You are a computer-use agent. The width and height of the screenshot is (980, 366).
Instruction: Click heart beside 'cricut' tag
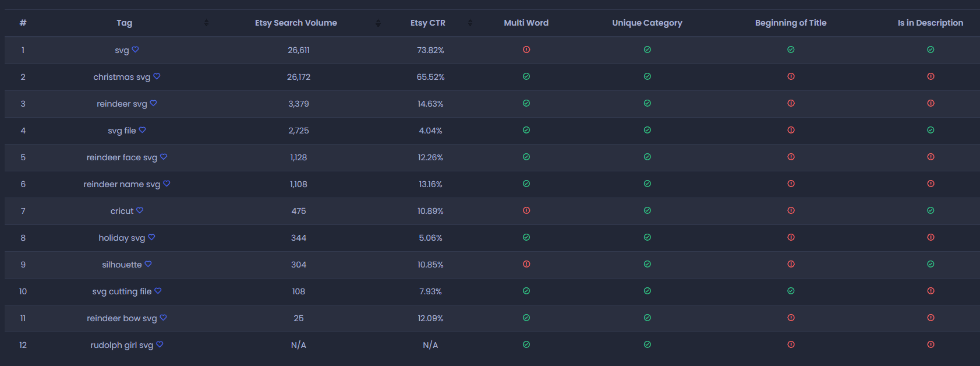140,210
